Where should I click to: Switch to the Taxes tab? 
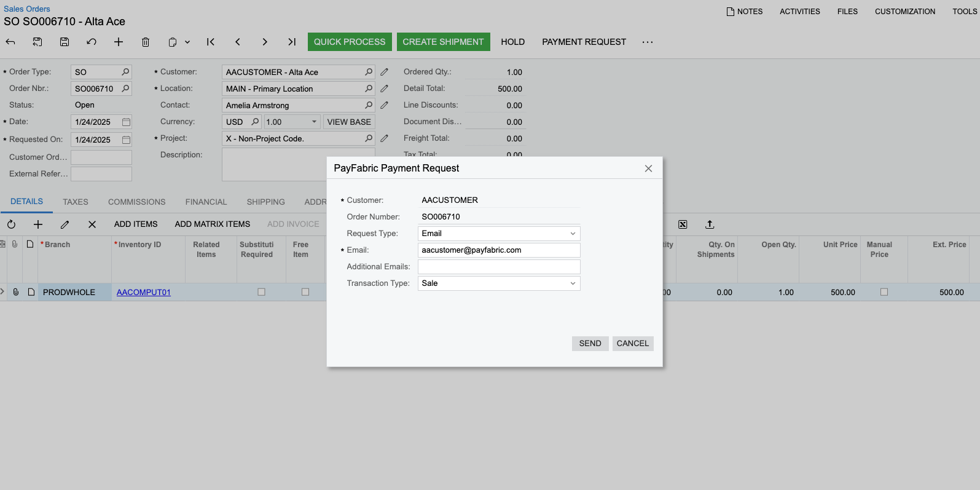click(76, 202)
